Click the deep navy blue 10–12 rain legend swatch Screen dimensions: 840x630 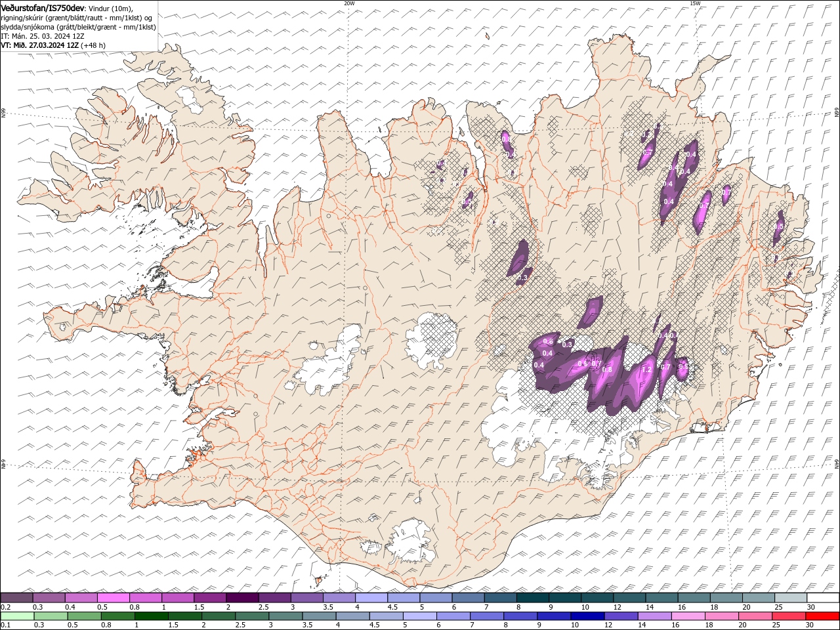587,616
